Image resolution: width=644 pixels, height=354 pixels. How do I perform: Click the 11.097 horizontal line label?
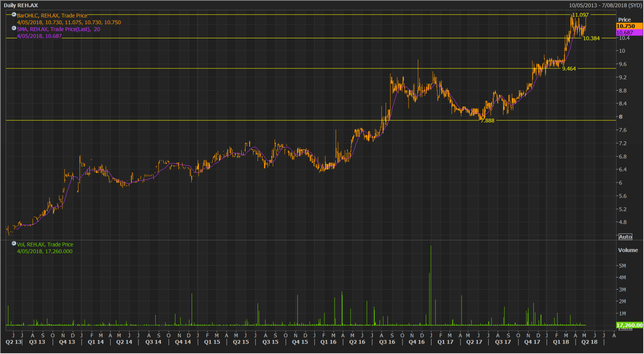coord(580,15)
